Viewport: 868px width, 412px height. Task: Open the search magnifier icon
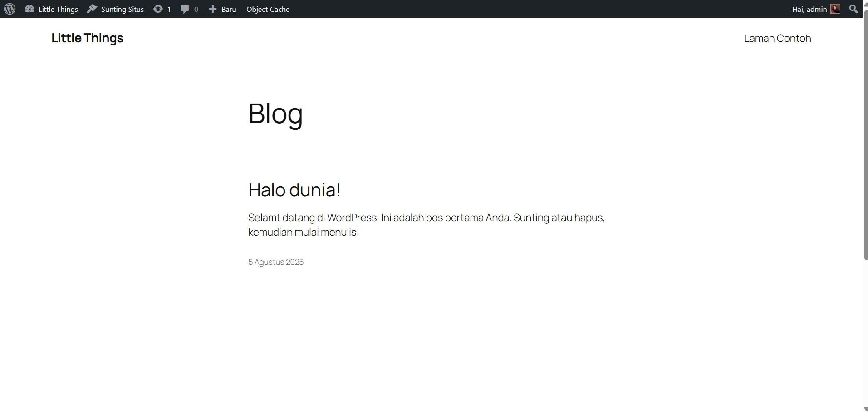(x=853, y=9)
